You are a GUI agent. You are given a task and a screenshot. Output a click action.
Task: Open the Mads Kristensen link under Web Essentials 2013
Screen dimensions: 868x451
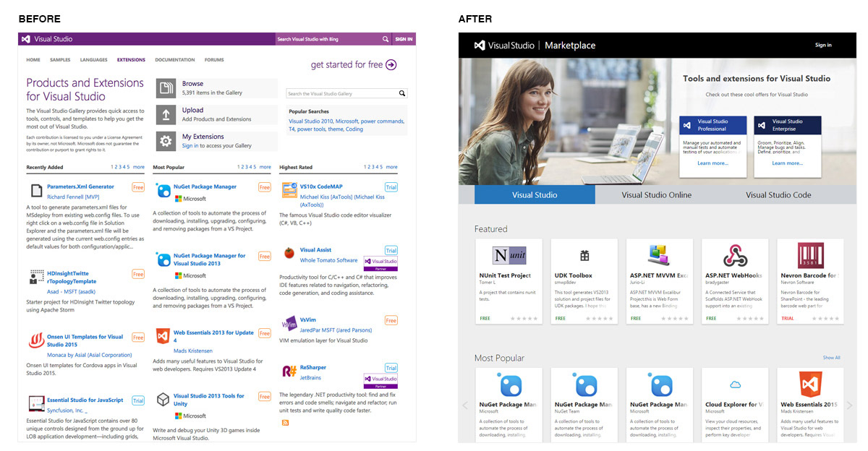click(x=194, y=350)
